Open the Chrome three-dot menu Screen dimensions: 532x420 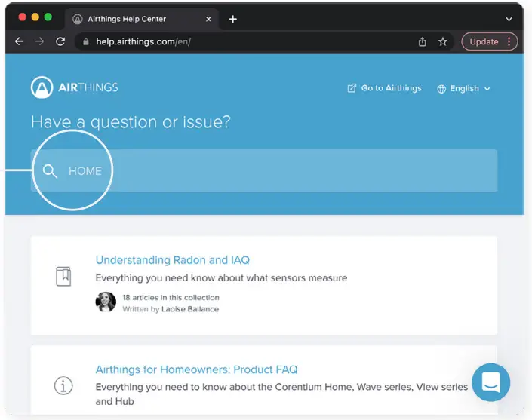click(509, 41)
